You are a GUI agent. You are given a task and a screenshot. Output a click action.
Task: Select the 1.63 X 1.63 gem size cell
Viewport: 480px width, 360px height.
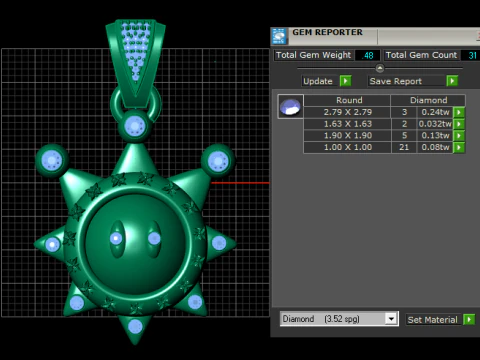click(348, 124)
